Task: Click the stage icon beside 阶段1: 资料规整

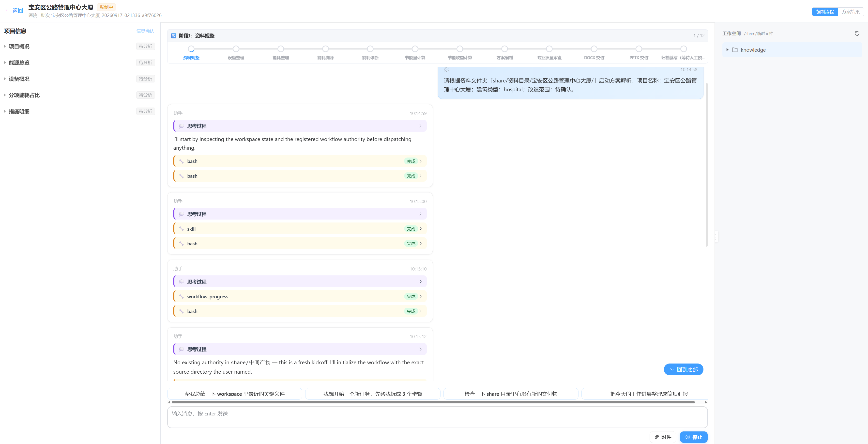Action: point(174,36)
